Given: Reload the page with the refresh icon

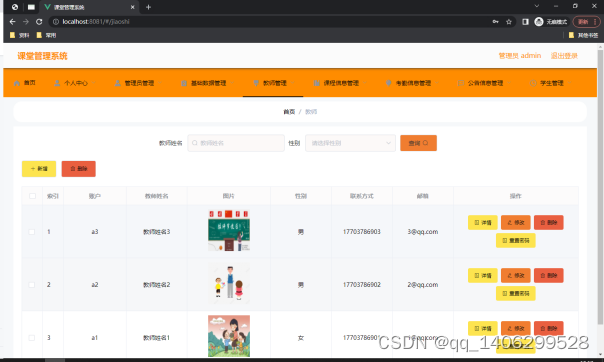Looking at the screenshot, I should pyautogui.click(x=39, y=22).
